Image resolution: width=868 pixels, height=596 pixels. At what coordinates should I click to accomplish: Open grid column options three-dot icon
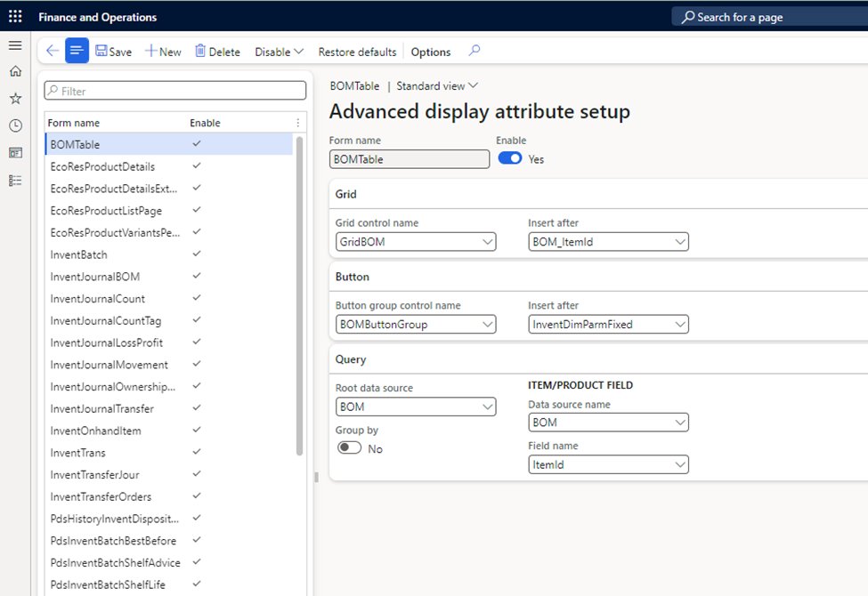point(298,123)
